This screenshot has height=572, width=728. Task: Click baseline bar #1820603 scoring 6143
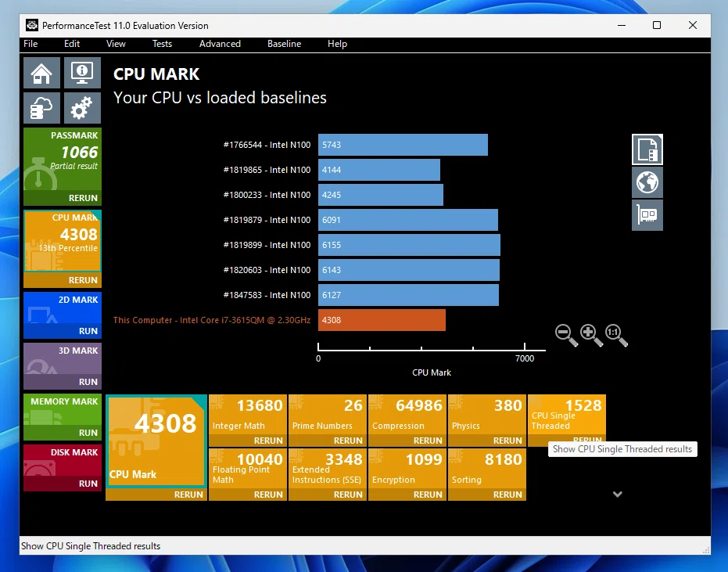[408, 270]
